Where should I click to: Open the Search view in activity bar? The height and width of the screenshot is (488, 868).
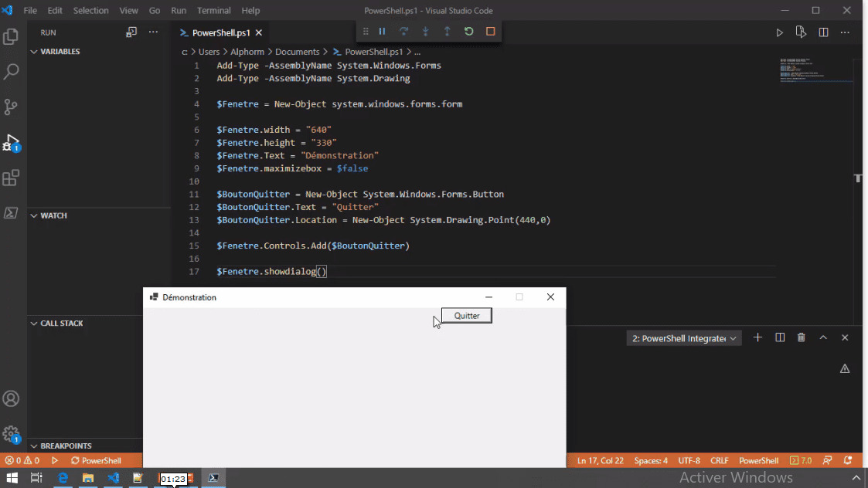(11, 71)
